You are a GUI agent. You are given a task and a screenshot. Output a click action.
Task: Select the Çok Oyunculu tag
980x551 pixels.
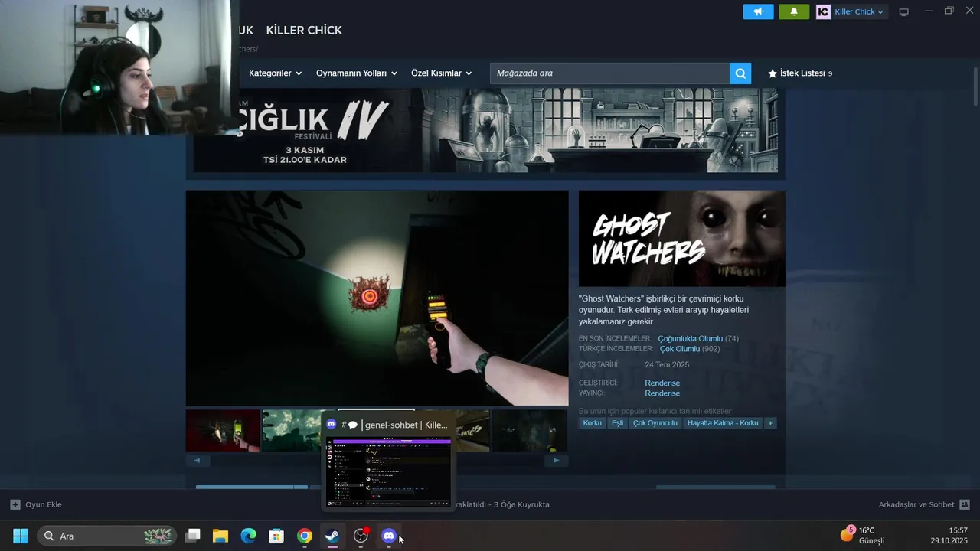tap(655, 423)
